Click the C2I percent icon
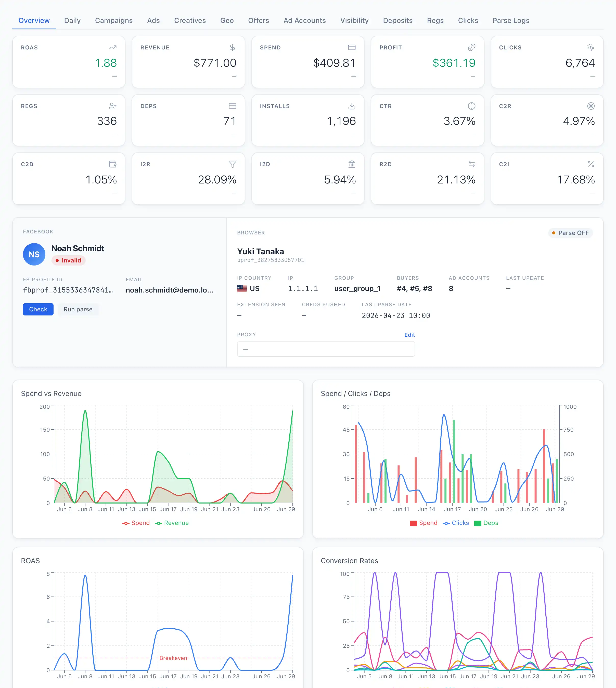Screen dimensions: 616x688 click(591, 164)
